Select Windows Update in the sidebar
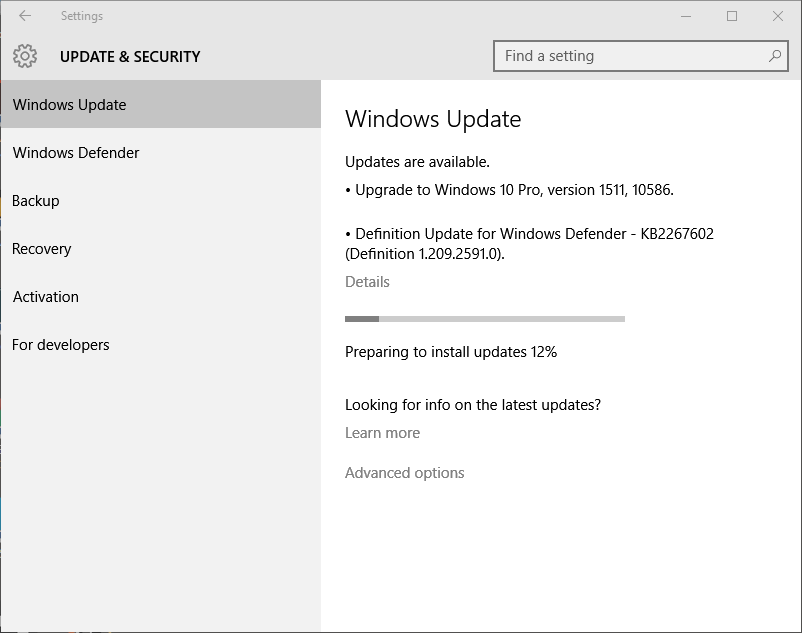802x633 pixels. coord(161,104)
